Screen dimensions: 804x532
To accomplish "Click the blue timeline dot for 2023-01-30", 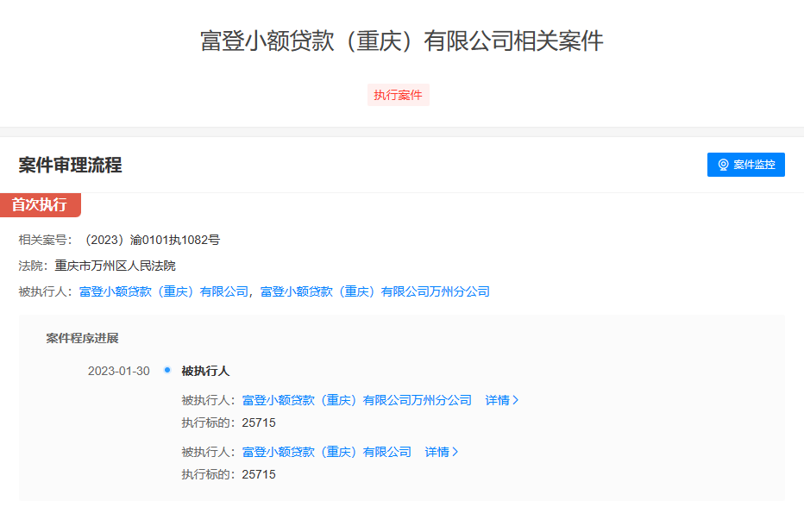I will [167, 370].
